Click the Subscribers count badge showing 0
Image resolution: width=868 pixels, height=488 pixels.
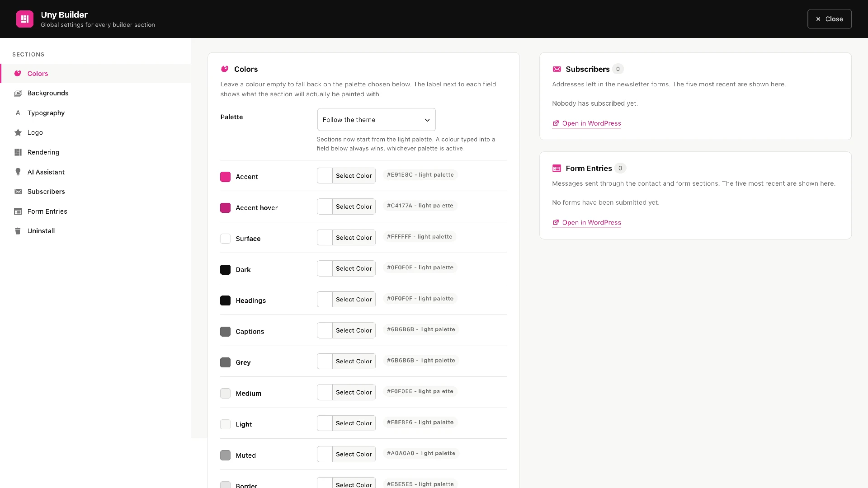(x=618, y=69)
